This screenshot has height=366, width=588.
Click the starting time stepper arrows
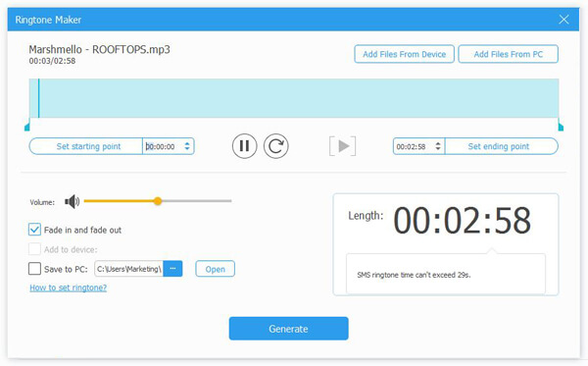[187, 146]
